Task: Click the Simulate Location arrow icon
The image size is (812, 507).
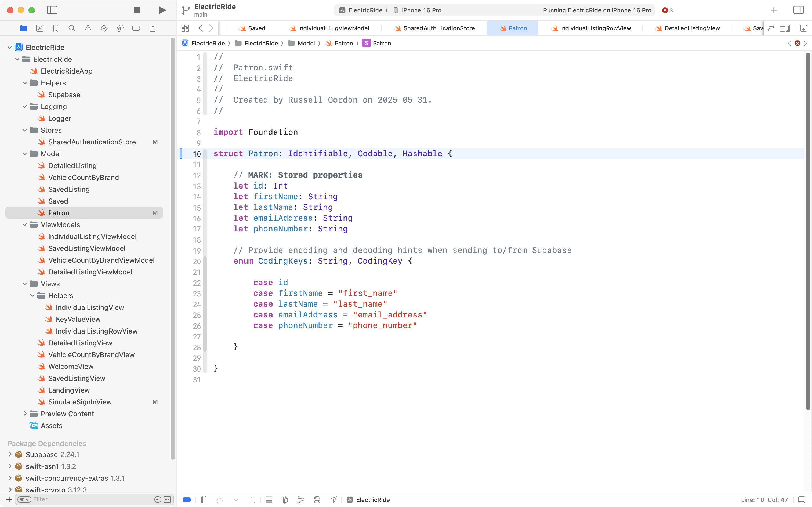Action: (333, 500)
